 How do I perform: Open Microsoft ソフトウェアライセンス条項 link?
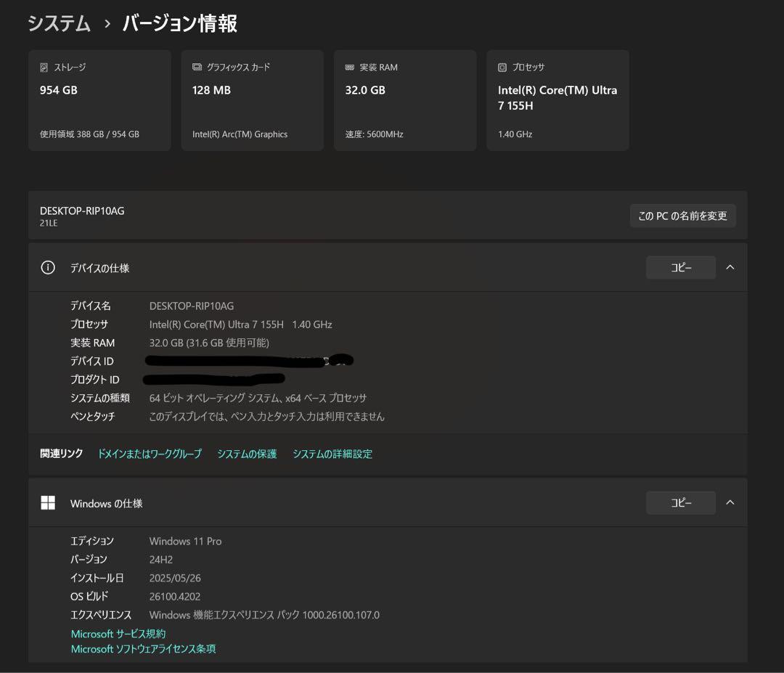pos(143,649)
